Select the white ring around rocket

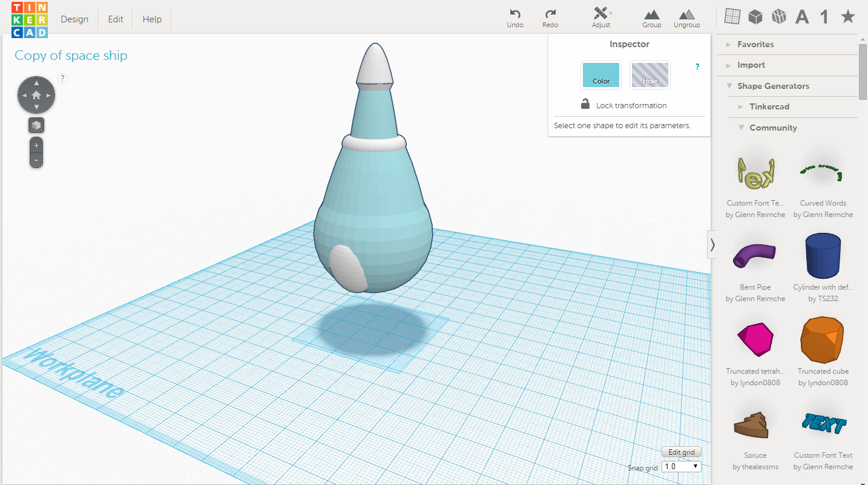click(373, 144)
